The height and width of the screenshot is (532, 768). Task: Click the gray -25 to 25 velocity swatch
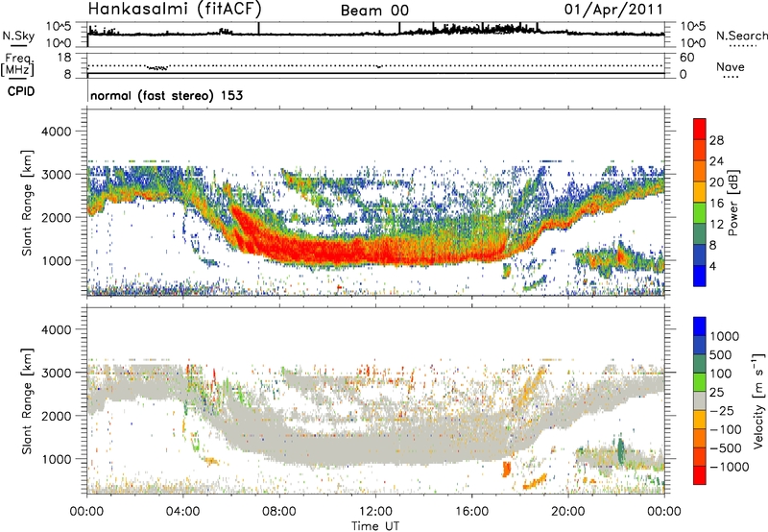700,401
